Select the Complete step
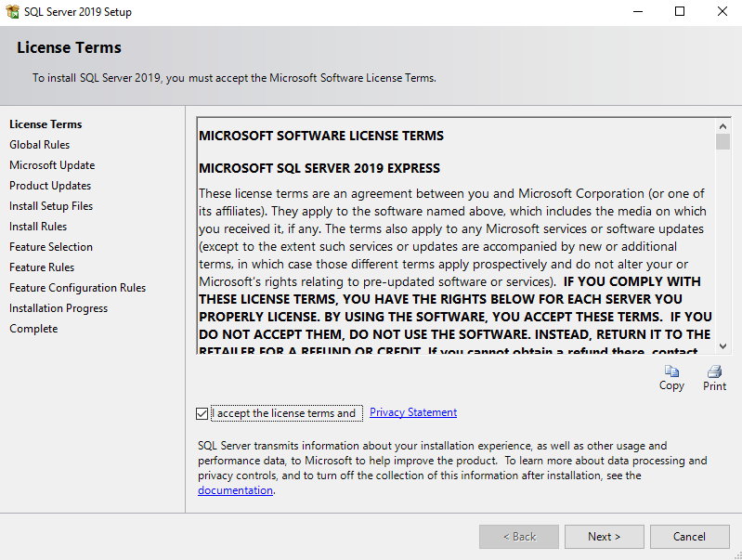The height and width of the screenshot is (560, 742). [33, 329]
